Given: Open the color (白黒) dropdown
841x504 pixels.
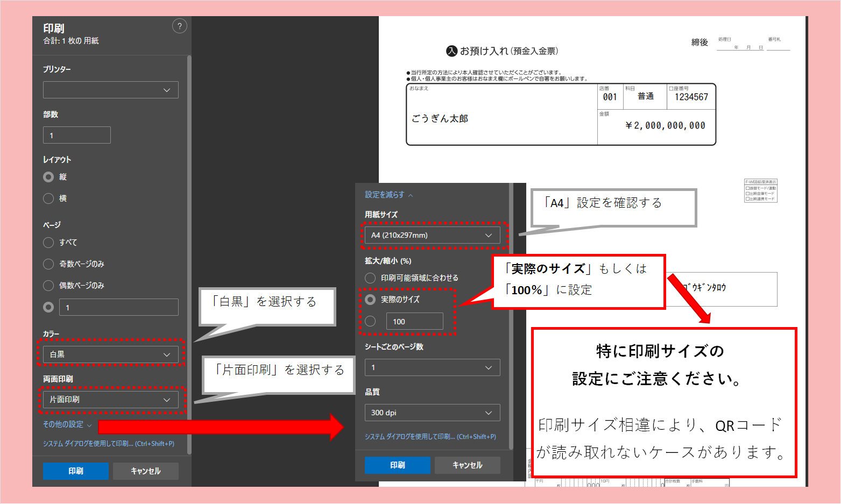Looking at the screenshot, I should point(110,354).
